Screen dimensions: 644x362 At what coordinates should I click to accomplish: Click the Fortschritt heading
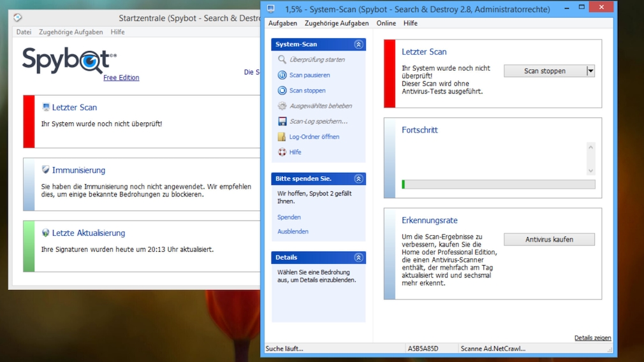(x=420, y=130)
